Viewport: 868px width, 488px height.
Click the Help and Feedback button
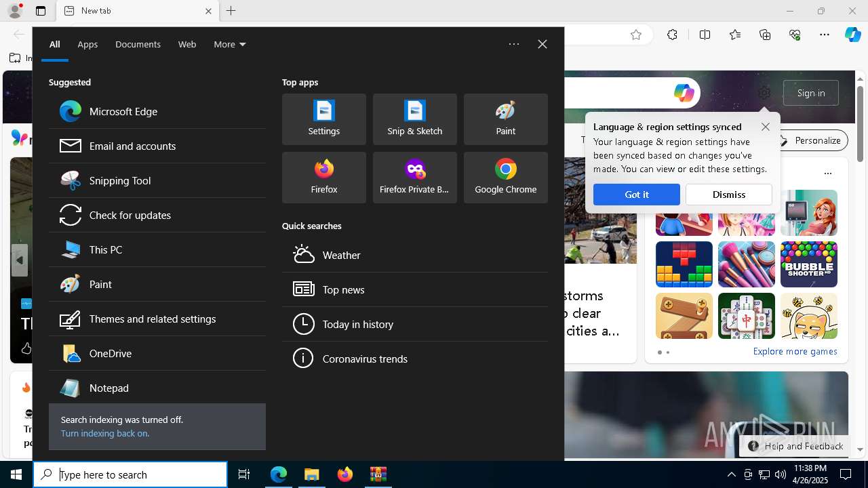[795, 446]
